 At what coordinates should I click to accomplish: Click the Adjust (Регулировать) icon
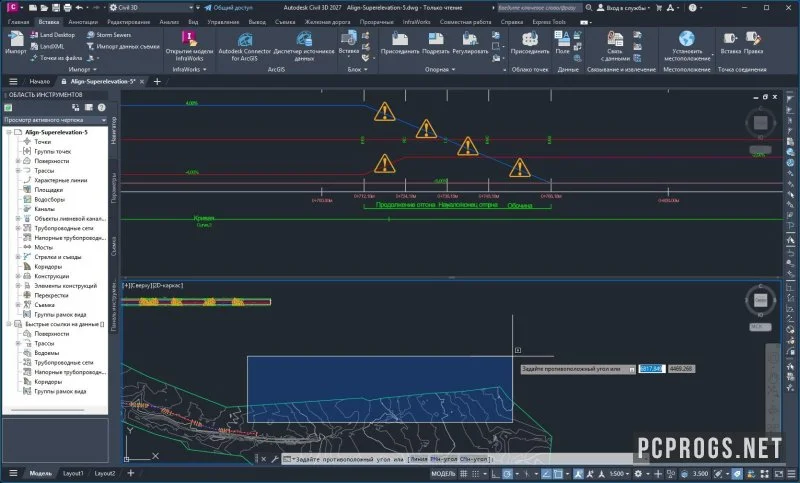coord(470,38)
